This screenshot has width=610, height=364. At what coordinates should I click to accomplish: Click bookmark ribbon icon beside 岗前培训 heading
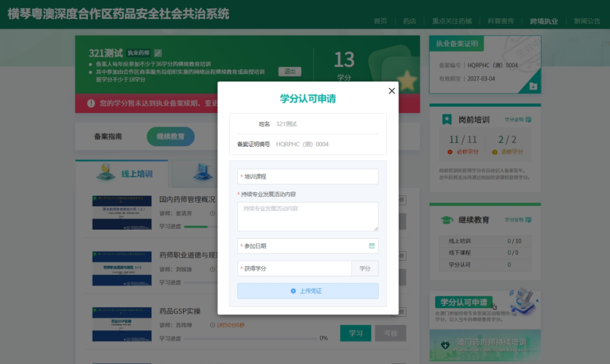click(x=446, y=119)
